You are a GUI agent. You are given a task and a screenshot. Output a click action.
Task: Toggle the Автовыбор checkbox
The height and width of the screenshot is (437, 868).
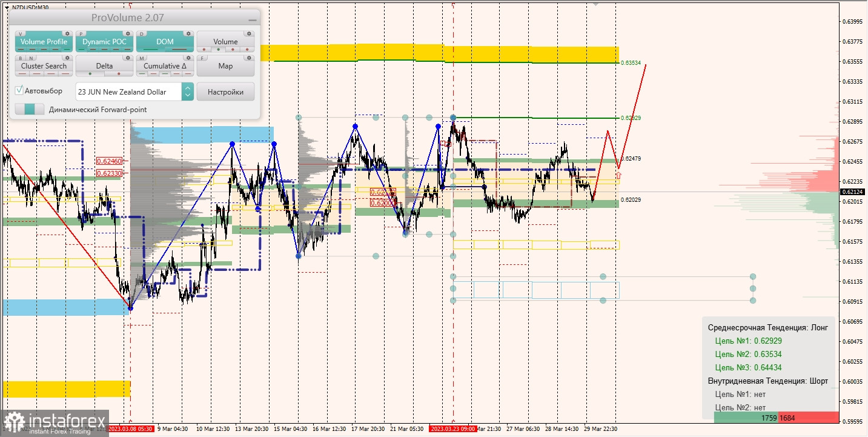pos(19,90)
